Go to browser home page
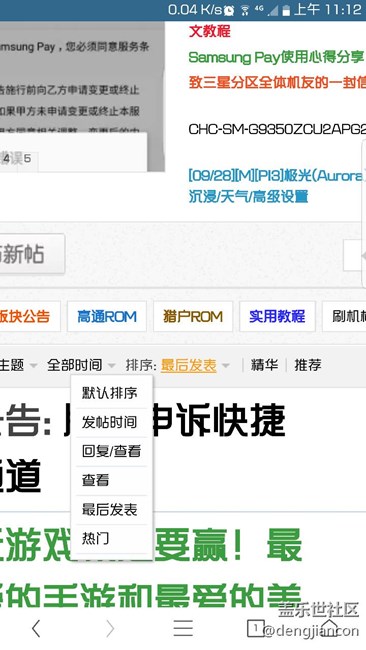The width and height of the screenshot is (366, 650). click(330, 628)
